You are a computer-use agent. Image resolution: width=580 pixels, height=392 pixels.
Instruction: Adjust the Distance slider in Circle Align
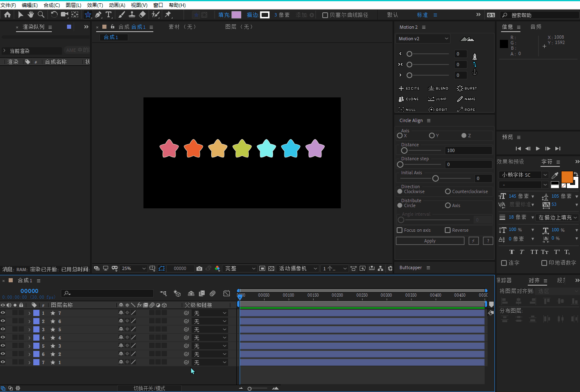click(x=404, y=150)
